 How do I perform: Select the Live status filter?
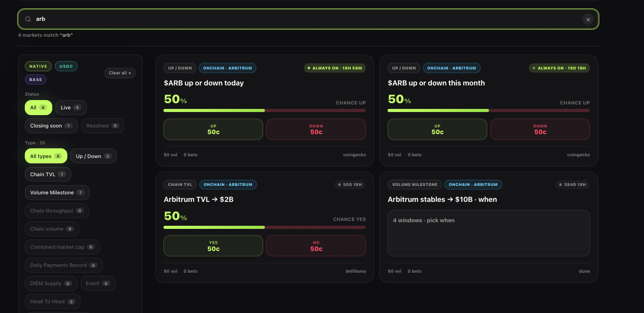[71, 108]
